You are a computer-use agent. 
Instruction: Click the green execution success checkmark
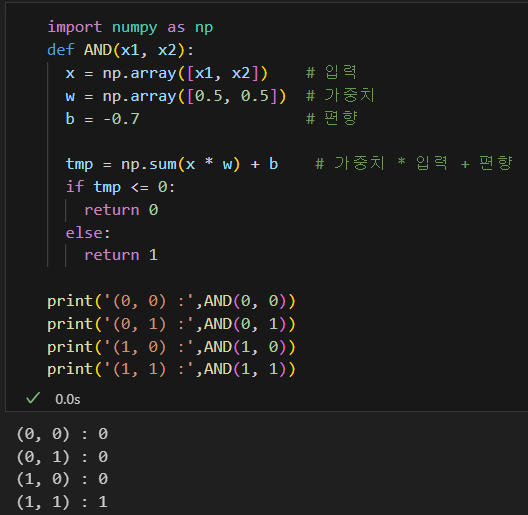(33, 398)
